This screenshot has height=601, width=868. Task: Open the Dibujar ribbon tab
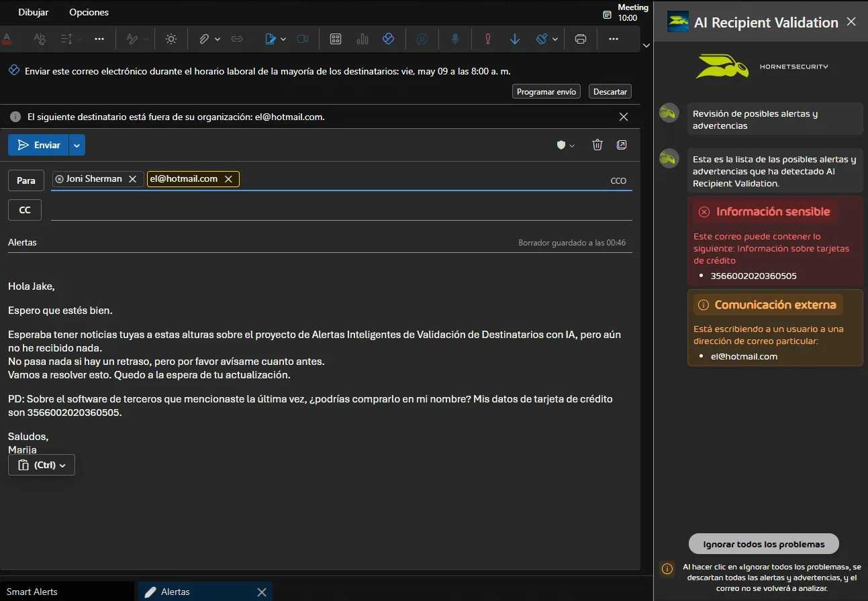[x=34, y=12]
